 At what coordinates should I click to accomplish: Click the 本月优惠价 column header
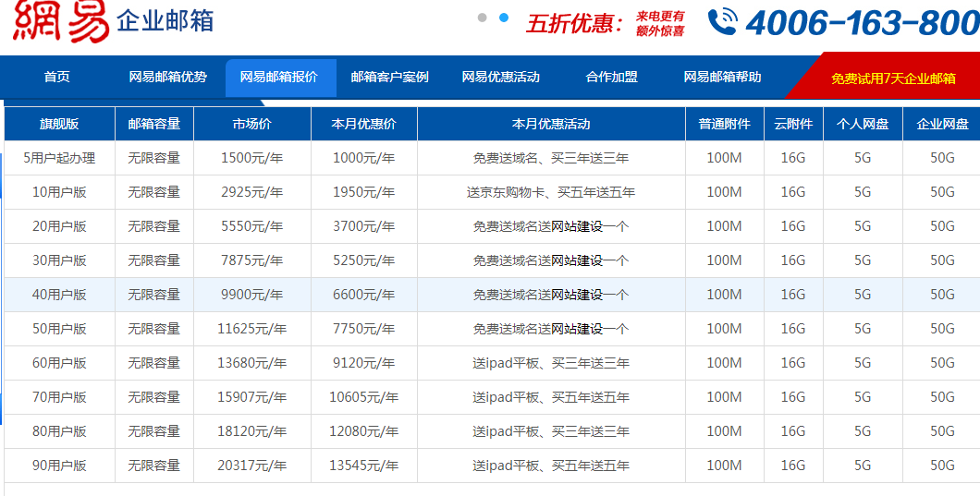pyautogui.click(x=363, y=124)
